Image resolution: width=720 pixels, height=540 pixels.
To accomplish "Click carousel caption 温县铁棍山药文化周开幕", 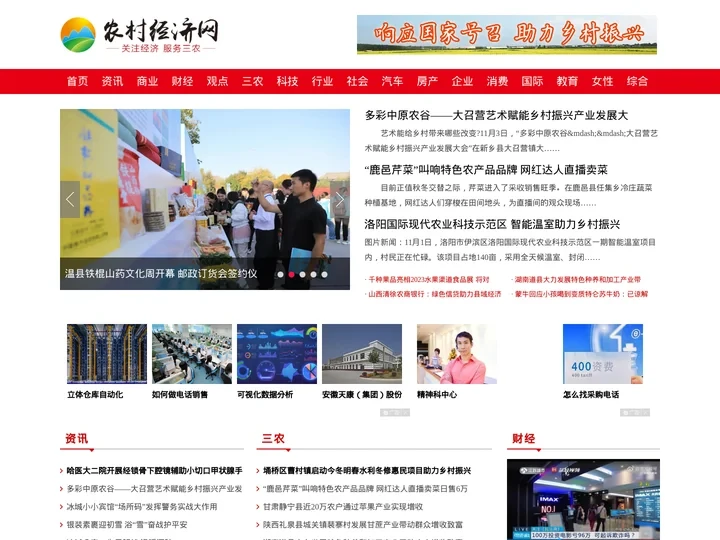I will click(x=161, y=274).
